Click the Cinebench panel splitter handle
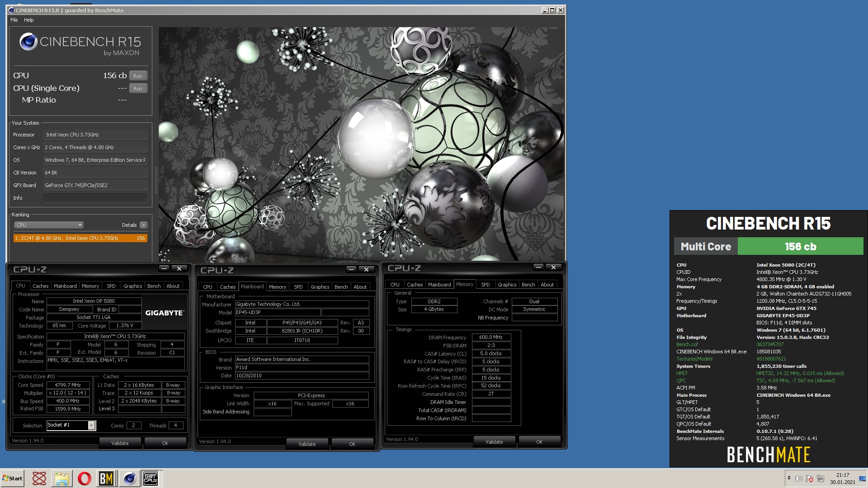868x488 pixels. (x=156, y=181)
